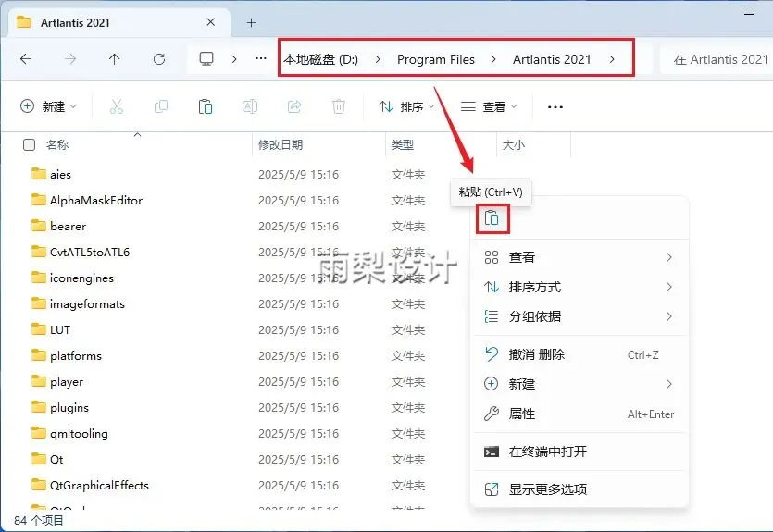This screenshot has height=532, width=773.
Task: Click the aies folder icon
Action: click(x=39, y=173)
